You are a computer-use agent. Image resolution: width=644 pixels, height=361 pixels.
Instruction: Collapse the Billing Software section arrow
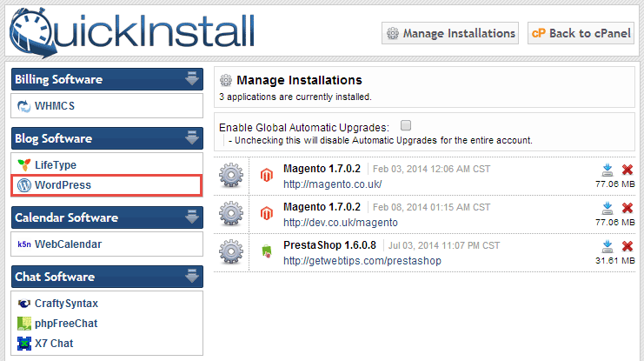(192, 78)
